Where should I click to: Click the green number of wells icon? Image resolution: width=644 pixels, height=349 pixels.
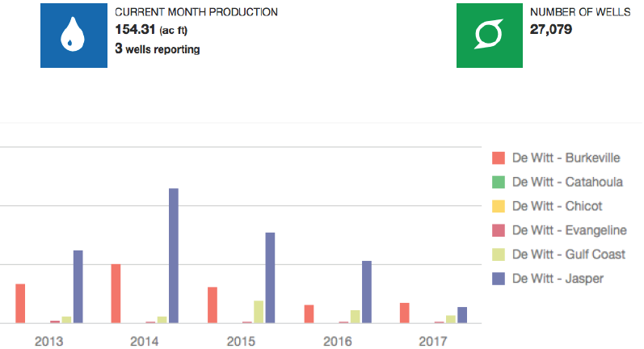click(x=490, y=36)
